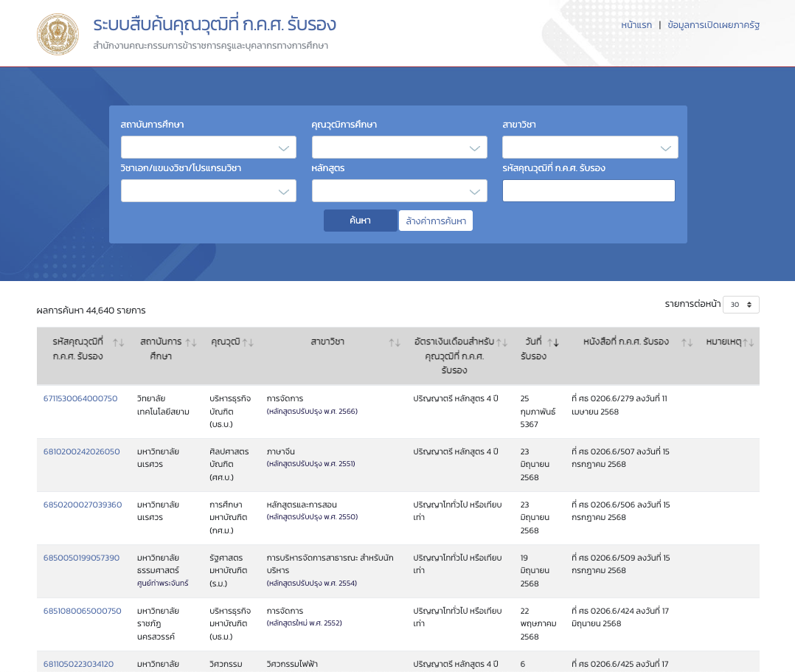The width and height of the screenshot is (795, 672).
Task: Sort by หนังสือที่ ก.ค.ศ. รับรอง column arrows
Action: pos(687,343)
